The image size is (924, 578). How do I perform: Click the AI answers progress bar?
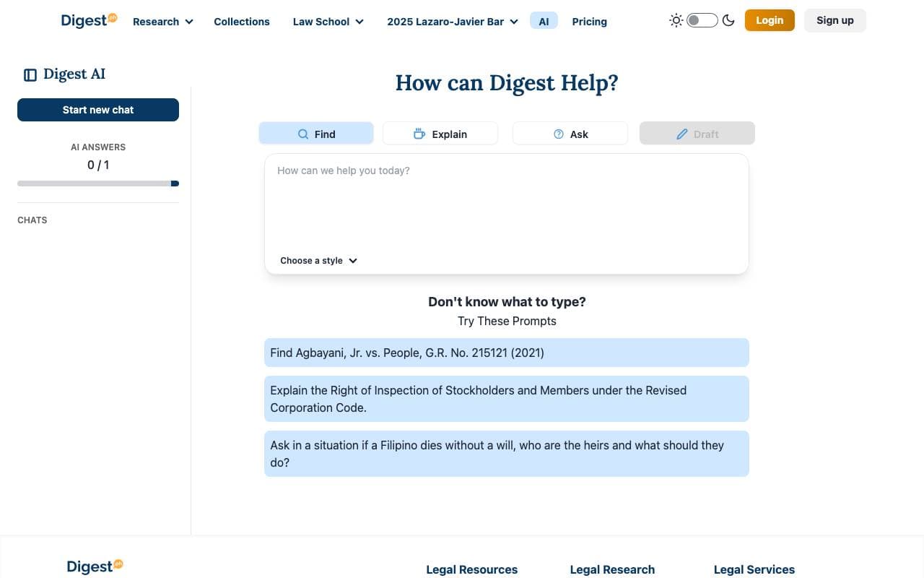coord(98,184)
